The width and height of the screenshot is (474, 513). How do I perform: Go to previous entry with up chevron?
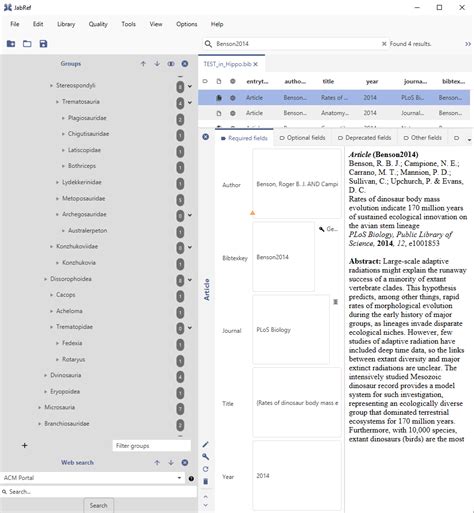click(205, 497)
